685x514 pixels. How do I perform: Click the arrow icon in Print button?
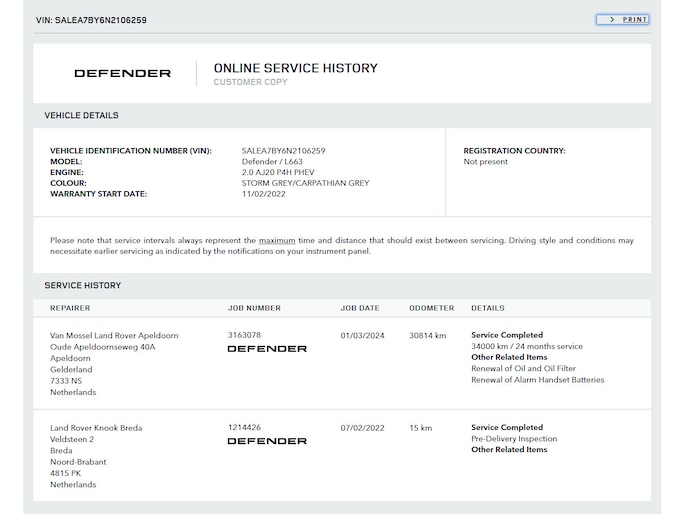(x=607, y=19)
